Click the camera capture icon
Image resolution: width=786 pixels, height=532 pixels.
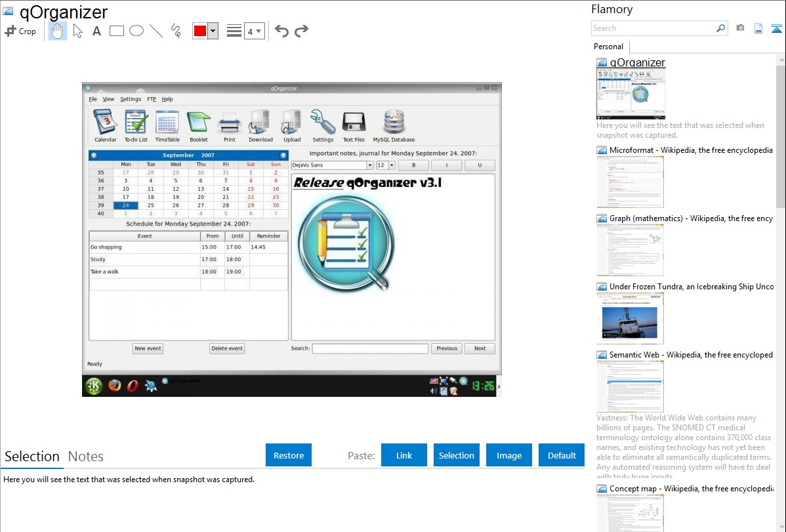[x=740, y=28]
